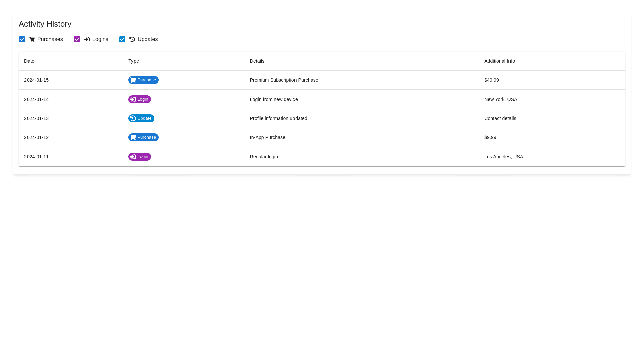This screenshot has height=362, width=644.
Task: Select the Premium Subscription Purchase row text
Action: click(x=284, y=80)
